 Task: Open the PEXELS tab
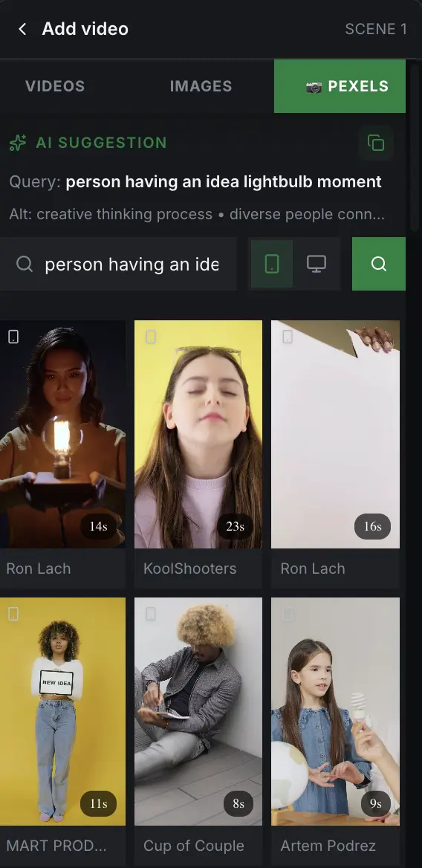point(340,86)
